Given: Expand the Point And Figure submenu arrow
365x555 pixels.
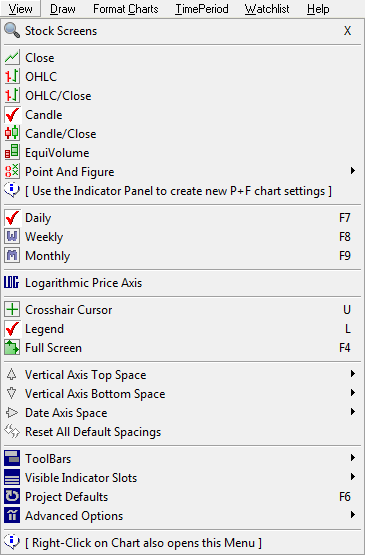Looking at the screenshot, I should click(x=353, y=171).
